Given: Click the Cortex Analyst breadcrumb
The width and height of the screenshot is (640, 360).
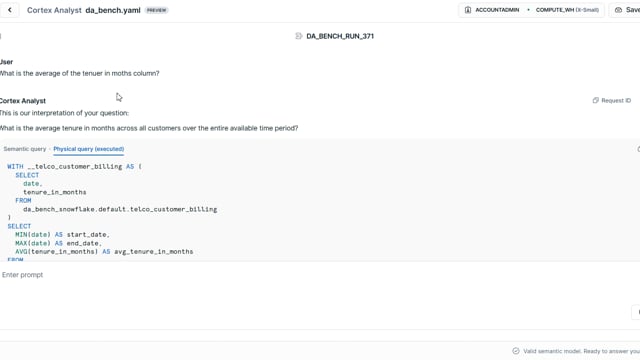Looking at the screenshot, I should [x=54, y=10].
